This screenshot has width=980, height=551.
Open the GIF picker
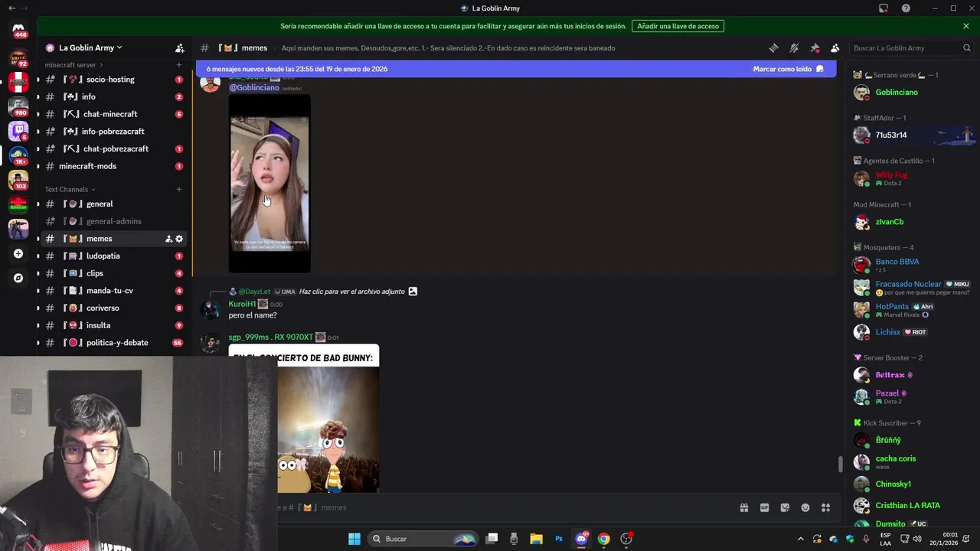coord(764,507)
